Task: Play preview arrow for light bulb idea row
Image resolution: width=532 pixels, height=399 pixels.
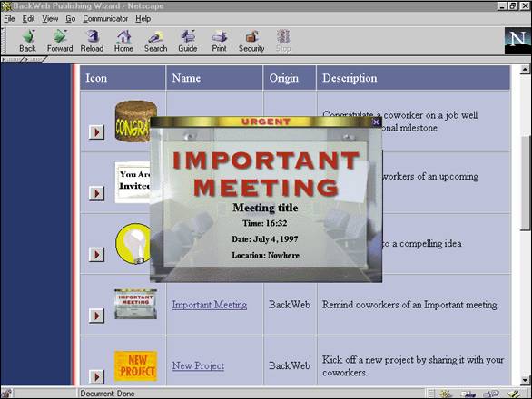Action: point(97,254)
